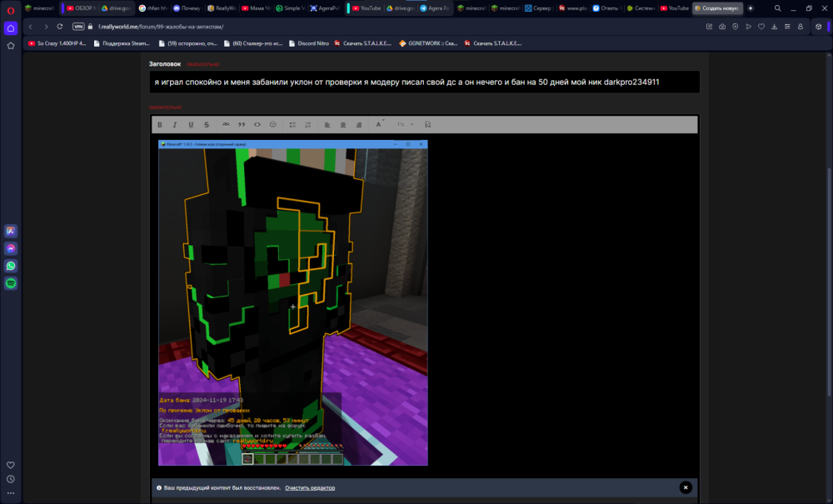Open the emoji picker in editor

click(272, 125)
